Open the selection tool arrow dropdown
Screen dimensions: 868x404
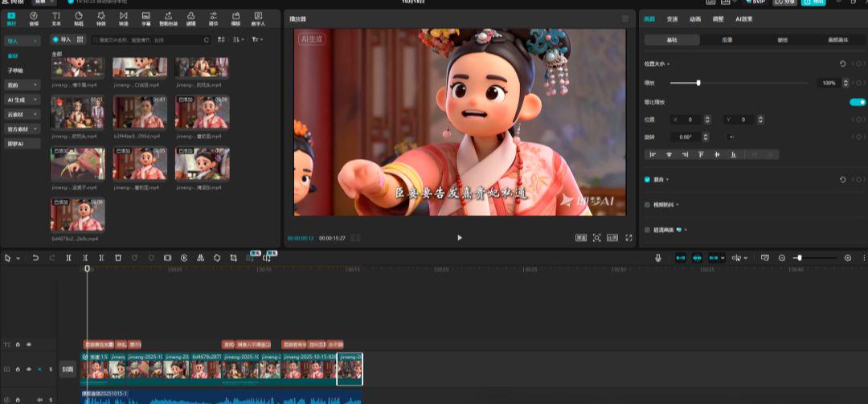point(18,258)
